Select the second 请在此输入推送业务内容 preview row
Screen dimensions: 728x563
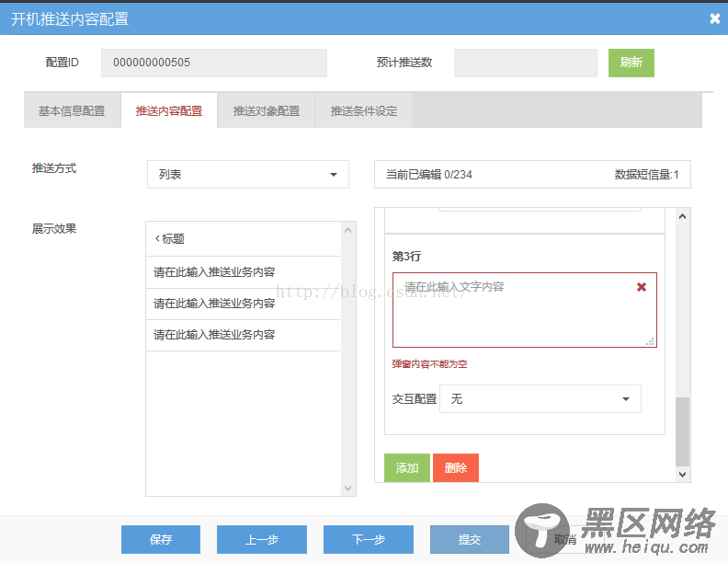244,304
